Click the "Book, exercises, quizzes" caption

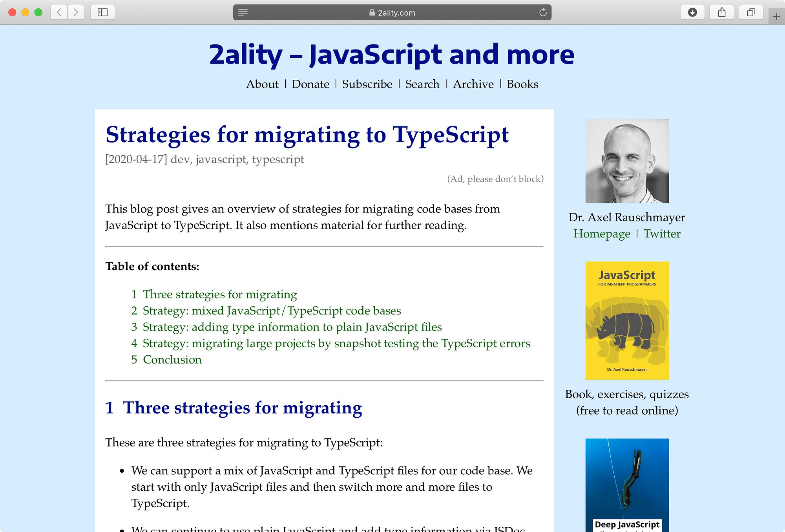tap(627, 394)
